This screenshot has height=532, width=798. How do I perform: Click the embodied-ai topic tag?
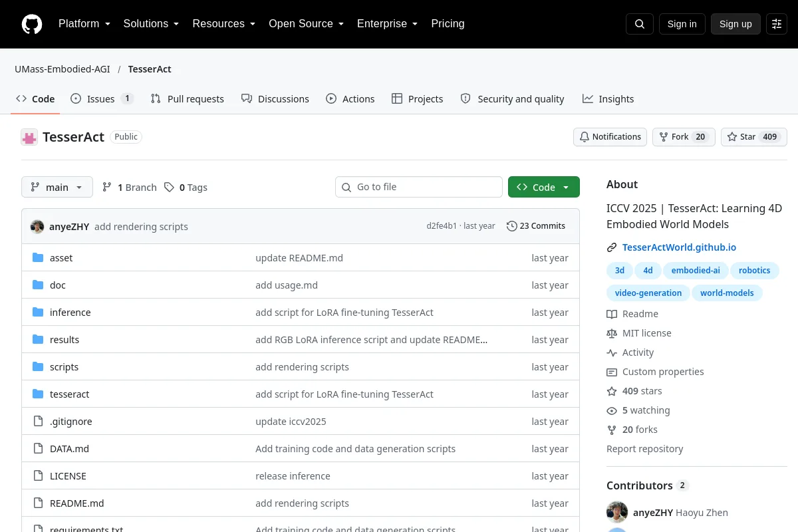[696, 271]
